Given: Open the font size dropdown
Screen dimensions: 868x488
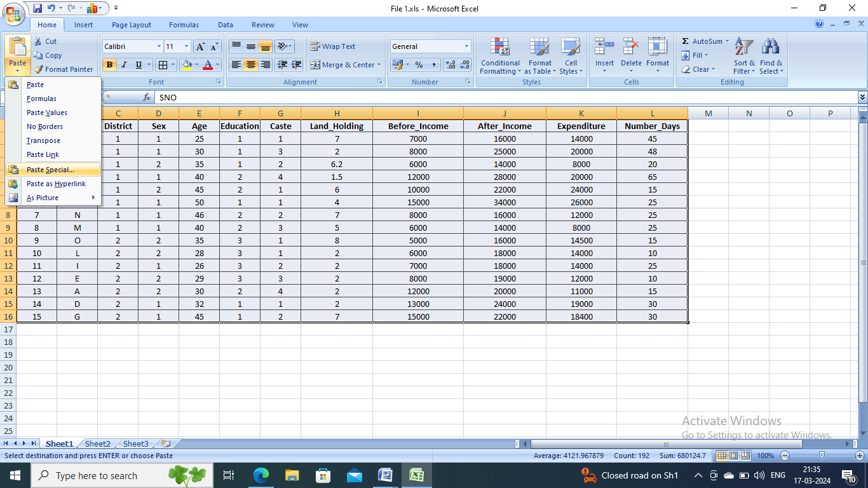Looking at the screenshot, I should point(186,46).
